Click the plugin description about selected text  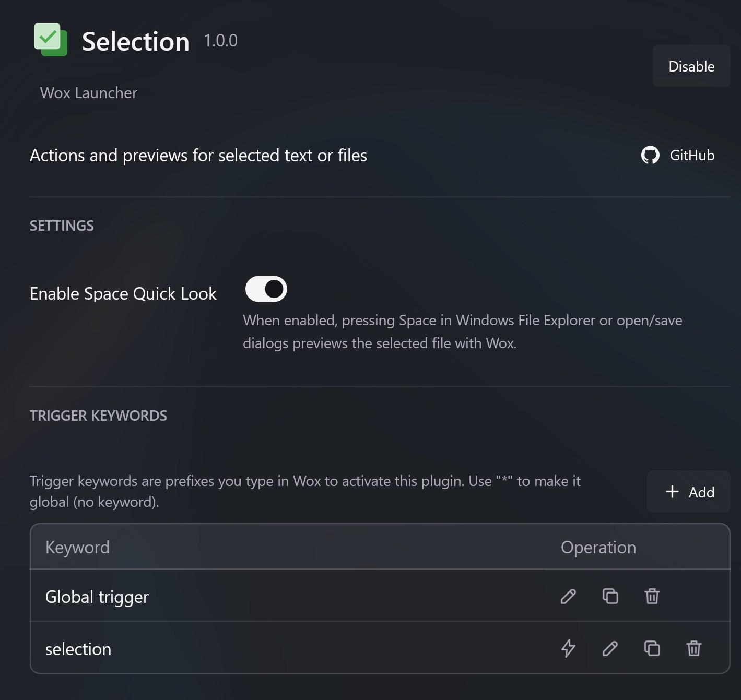click(x=198, y=156)
